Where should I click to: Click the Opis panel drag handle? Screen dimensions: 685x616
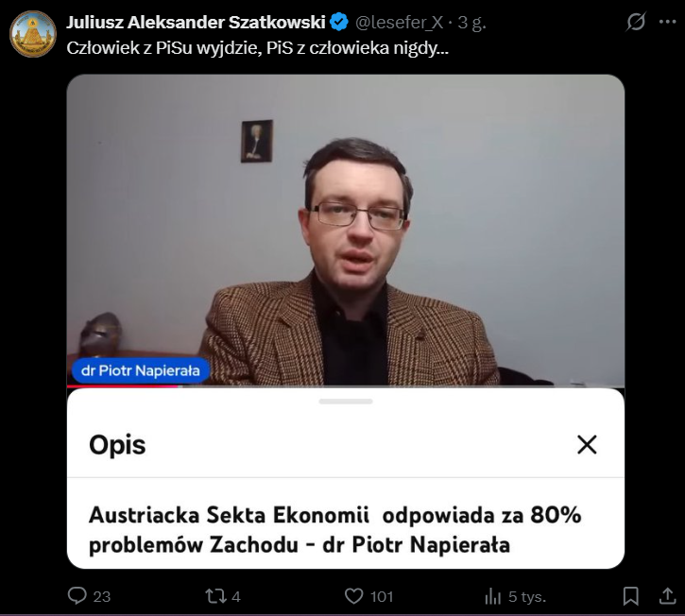[x=346, y=401]
